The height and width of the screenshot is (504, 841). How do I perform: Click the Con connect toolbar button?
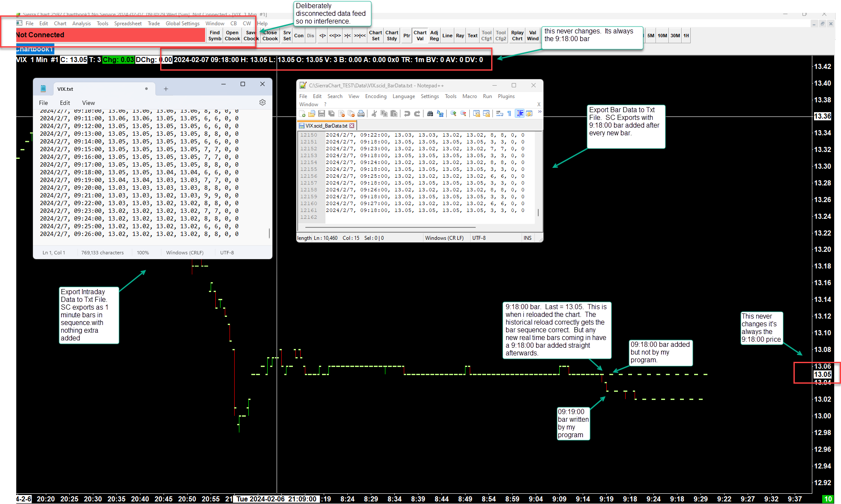click(x=299, y=36)
